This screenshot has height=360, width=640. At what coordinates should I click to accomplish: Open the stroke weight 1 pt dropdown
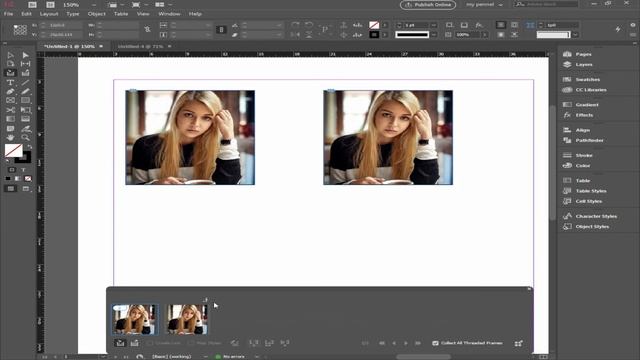pyautogui.click(x=433, y=25)
